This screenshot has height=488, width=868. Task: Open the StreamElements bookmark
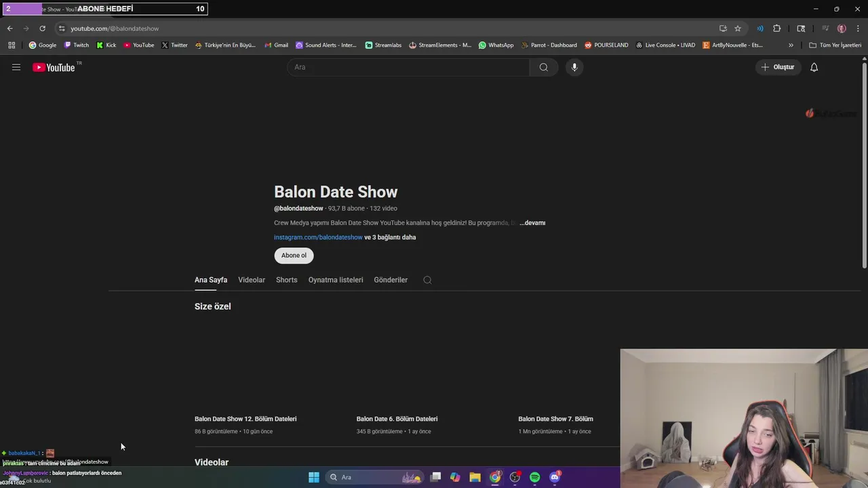[440, 45]
